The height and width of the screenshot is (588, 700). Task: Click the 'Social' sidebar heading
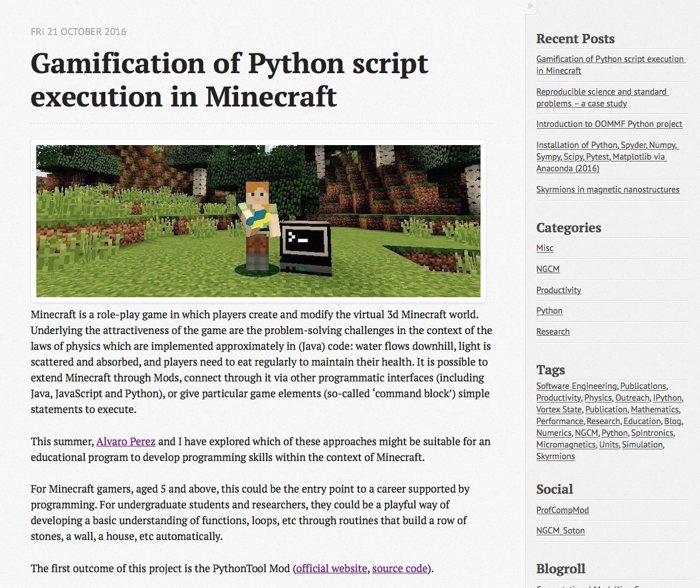554,489
